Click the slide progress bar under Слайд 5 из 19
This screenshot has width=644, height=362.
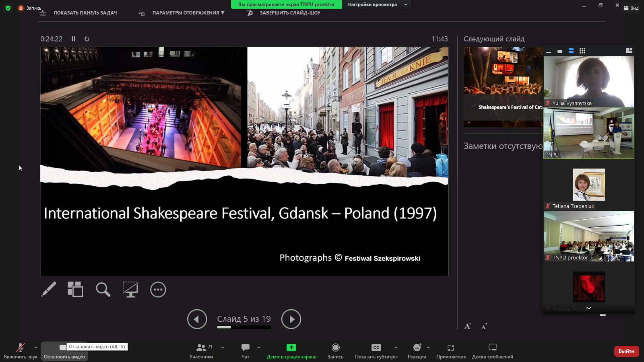point(244,327)
